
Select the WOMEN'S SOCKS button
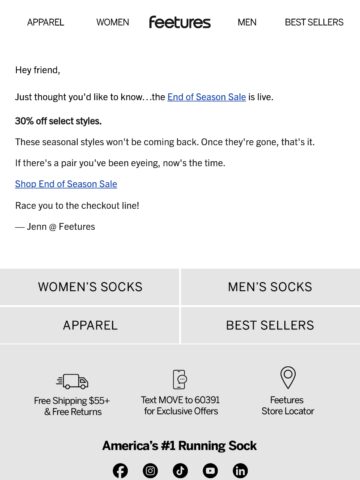tap(89, 287)
